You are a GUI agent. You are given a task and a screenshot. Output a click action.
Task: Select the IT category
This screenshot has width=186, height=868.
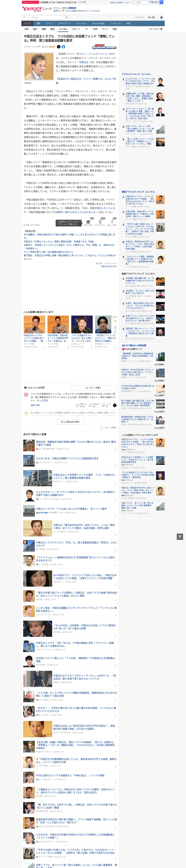(86, 29)
